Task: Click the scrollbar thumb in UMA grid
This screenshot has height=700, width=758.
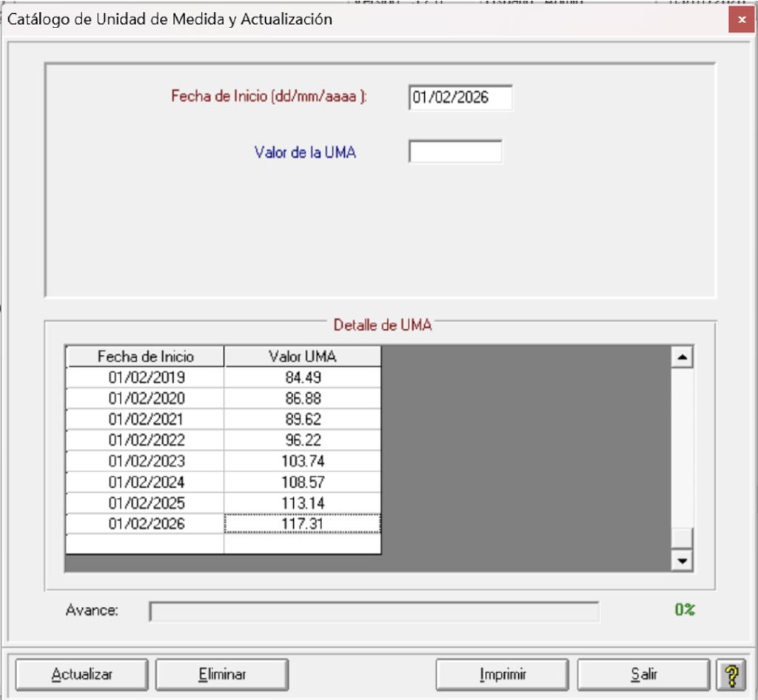Action: 682,537
